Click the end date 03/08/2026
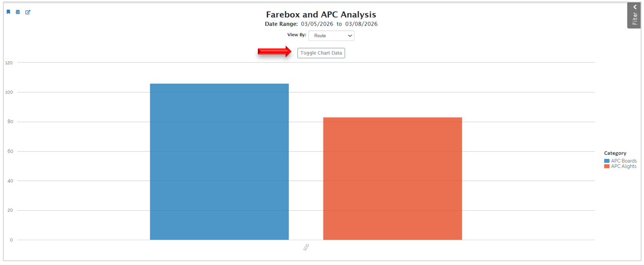644x265 pixels. 361,24
